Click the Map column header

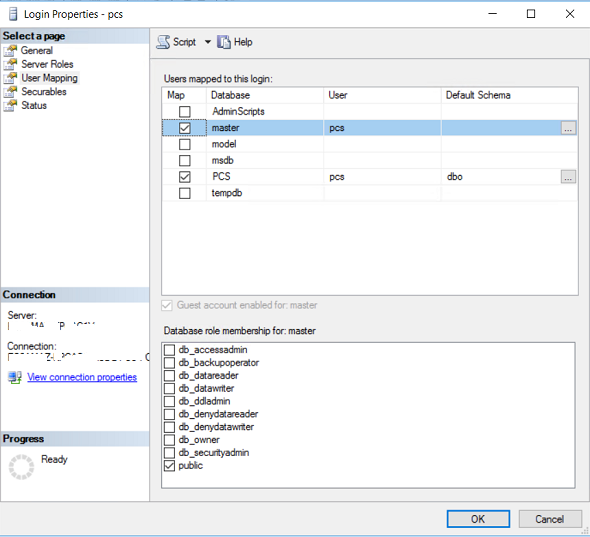pyautogui.click(x=184, y=95)
